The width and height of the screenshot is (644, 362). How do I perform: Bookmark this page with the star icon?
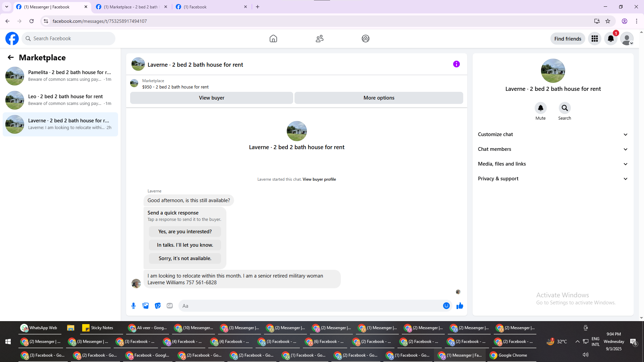(x=608, y=21)
